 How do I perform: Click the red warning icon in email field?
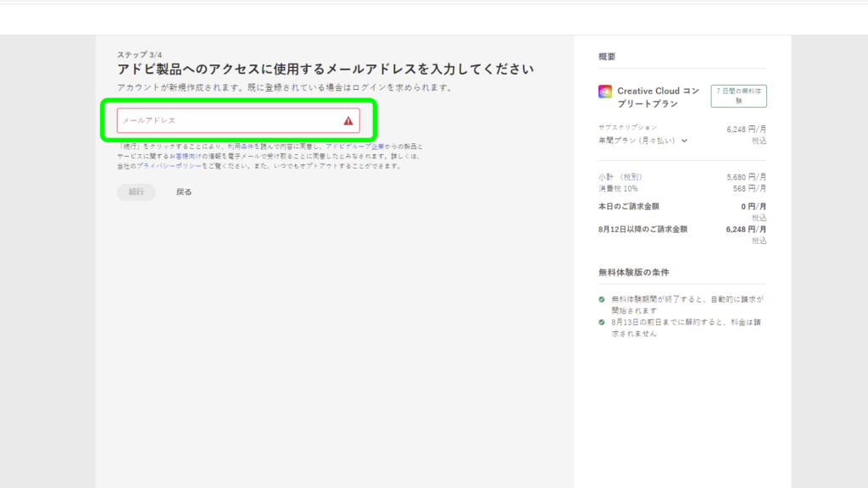(x=348, y=120)
